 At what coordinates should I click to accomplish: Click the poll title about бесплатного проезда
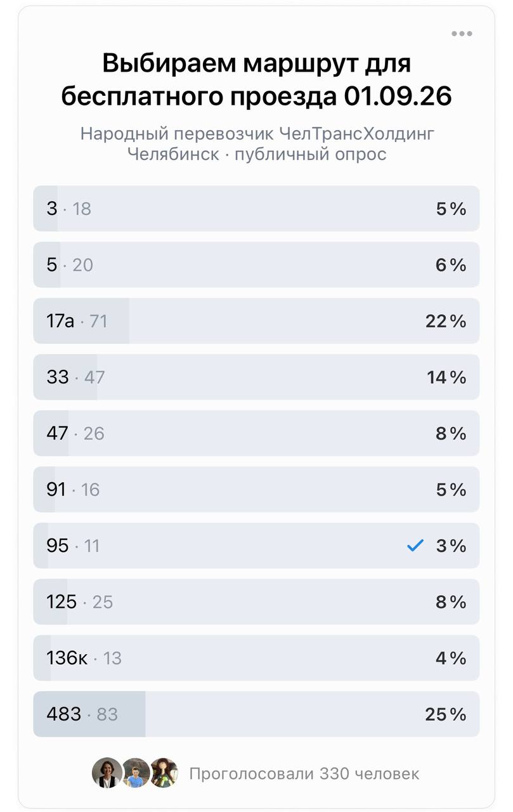257,80
